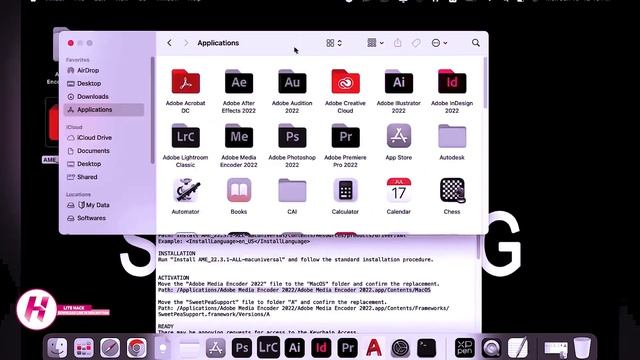Viewport: 640px width, 360px height.
Task: Open the group-by options dropdown
Action: [375, 43]
